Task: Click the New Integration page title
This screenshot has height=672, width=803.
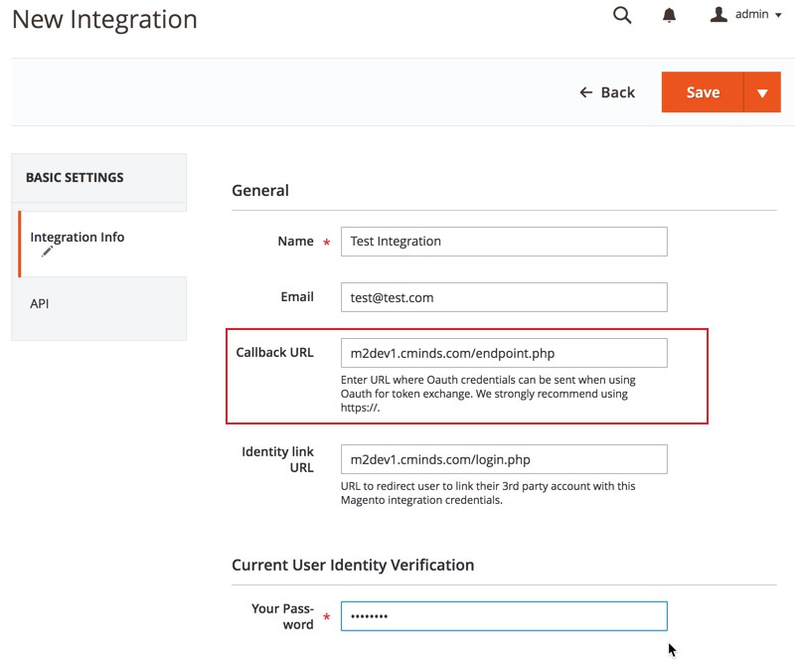Action: [x=104, y=20]
